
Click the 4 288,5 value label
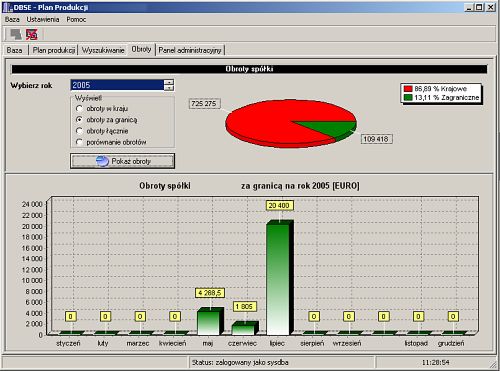click(210, 293)
